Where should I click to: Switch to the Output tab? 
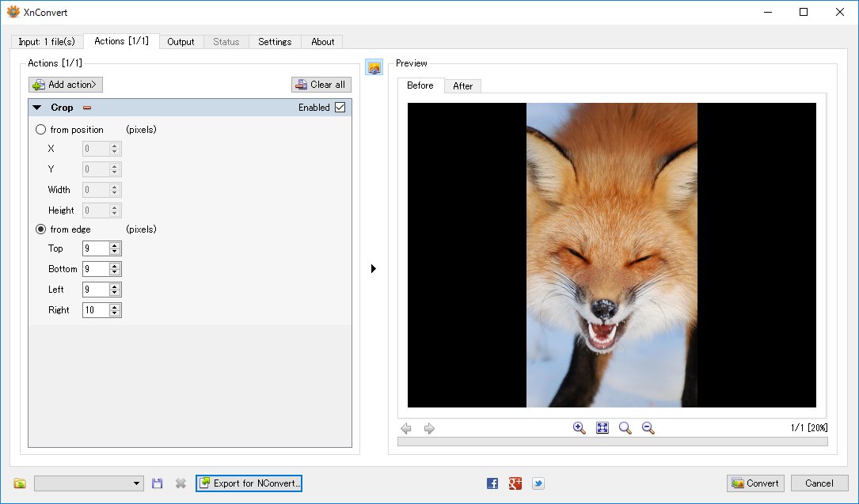coord(181,42)
